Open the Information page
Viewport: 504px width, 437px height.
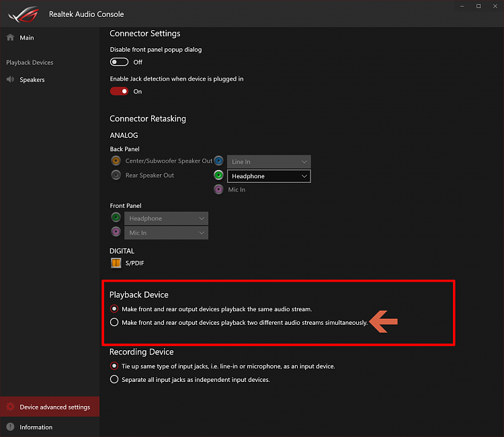(50, 427)
